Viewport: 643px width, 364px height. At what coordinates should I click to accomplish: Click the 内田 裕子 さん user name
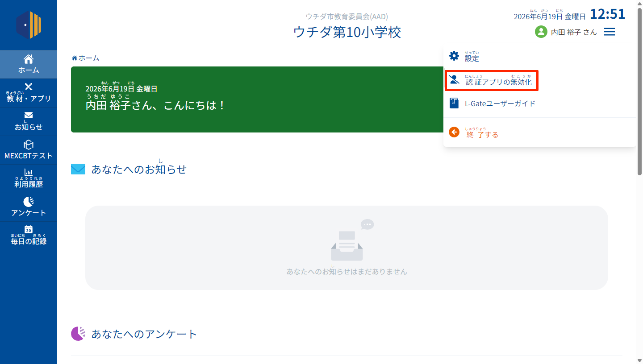point(574,32)
